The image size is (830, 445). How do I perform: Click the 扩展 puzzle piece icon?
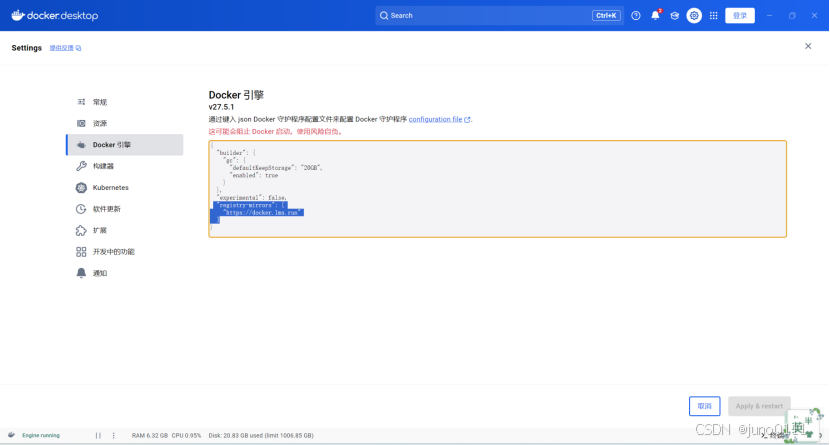81,230
